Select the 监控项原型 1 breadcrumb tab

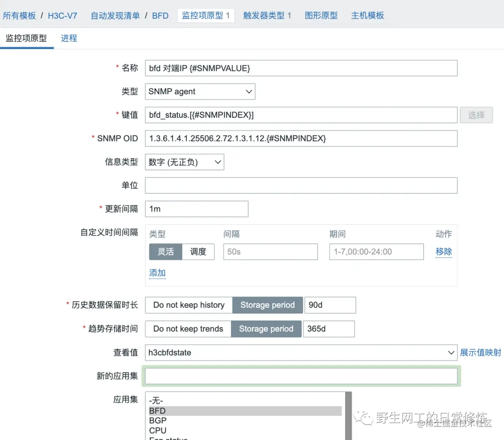206,15
